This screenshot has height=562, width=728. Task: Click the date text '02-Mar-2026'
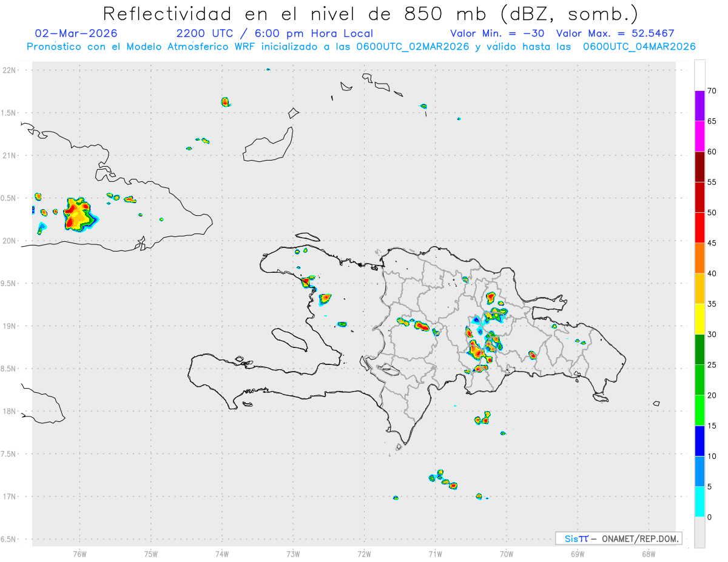[76, 33]
